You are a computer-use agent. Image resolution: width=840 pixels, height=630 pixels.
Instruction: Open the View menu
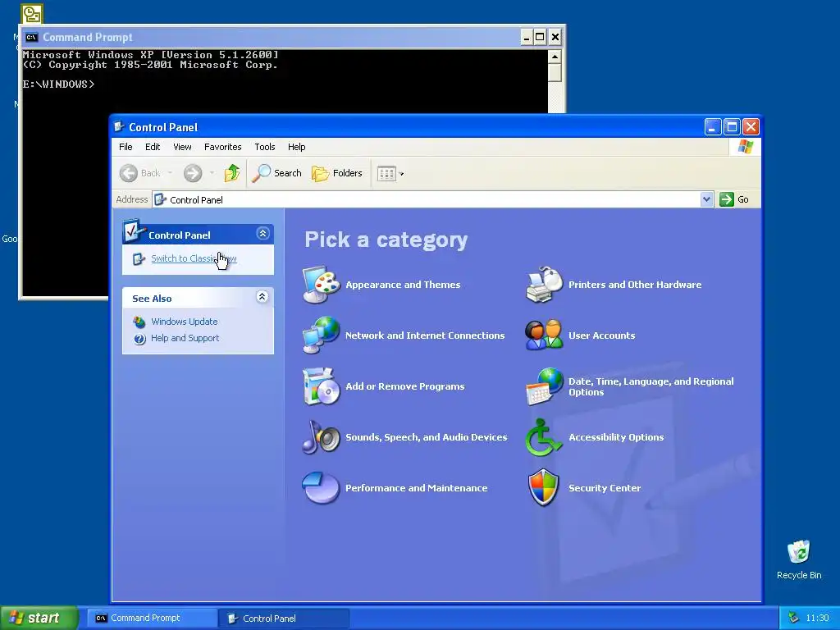point(182,147)
